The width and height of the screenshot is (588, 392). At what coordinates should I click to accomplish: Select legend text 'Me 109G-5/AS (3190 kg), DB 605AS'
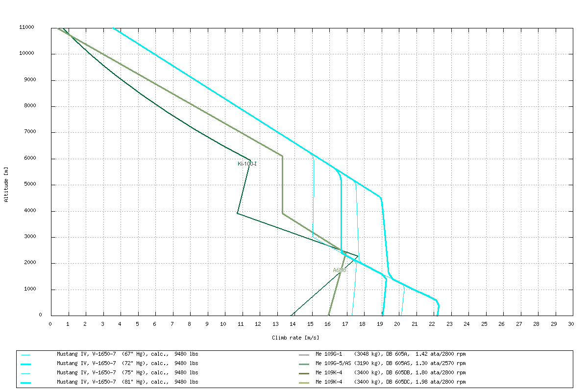(363, 363)
